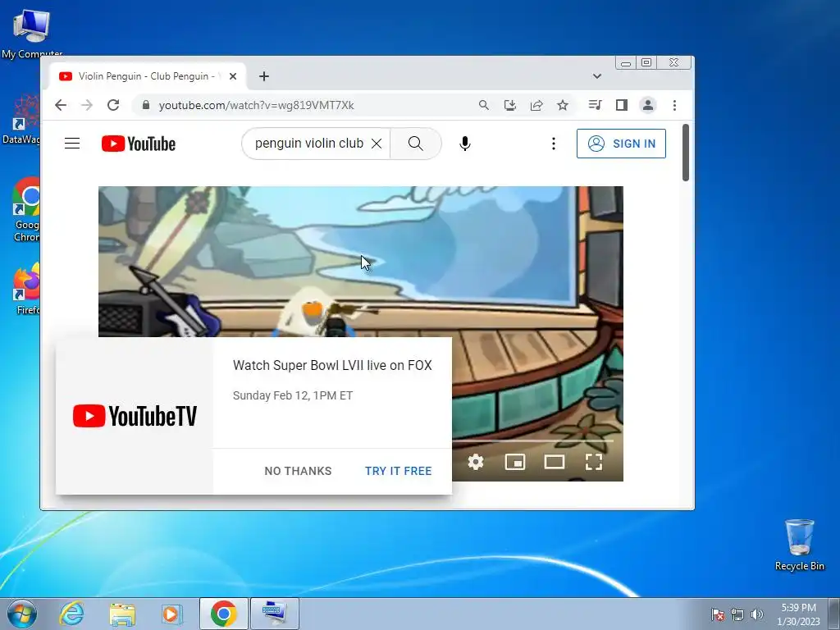Viewport: 840px width, 630px height.
Task: Click the YouTubeTV logo in the promo
Action: tap(135, 416)
